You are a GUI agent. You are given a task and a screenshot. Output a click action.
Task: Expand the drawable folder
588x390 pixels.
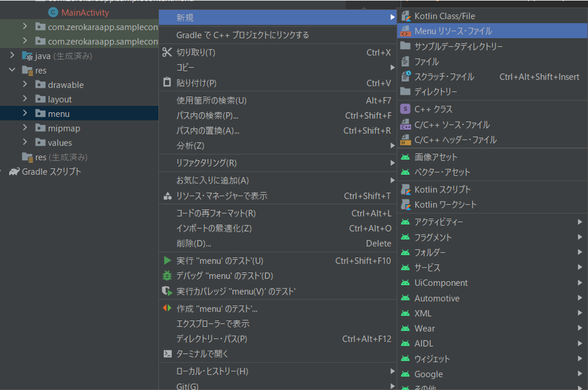point(25,84)
